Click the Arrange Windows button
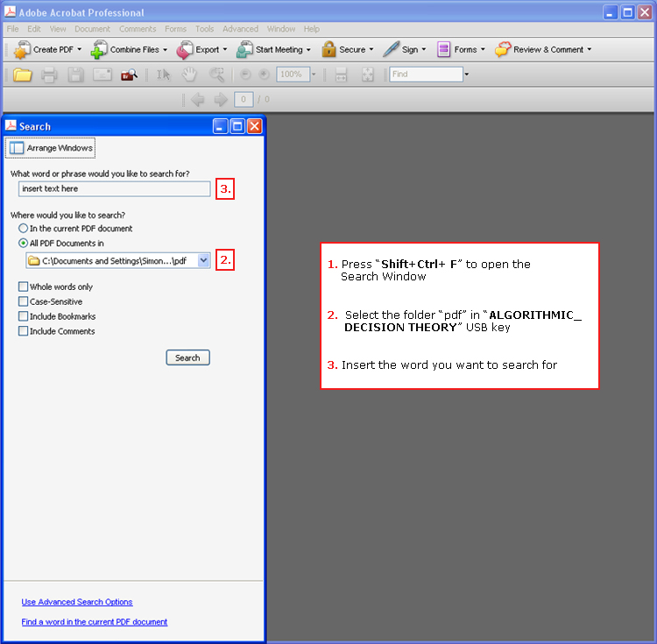The height and width of the screenshot is (644, 657). (50, 148)
